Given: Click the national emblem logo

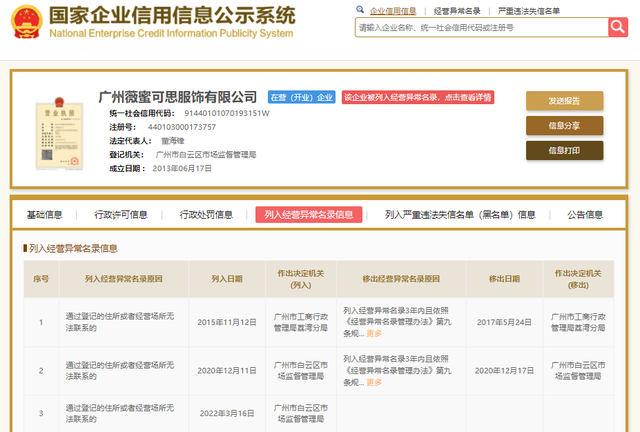Looking at the screenshot, I should [x=27, y=22].
